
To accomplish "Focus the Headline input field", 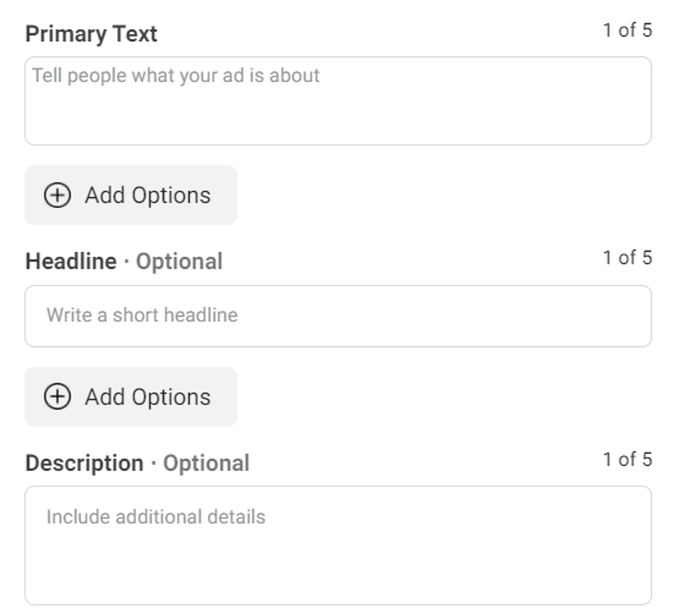I will click(x=337, y=316).
